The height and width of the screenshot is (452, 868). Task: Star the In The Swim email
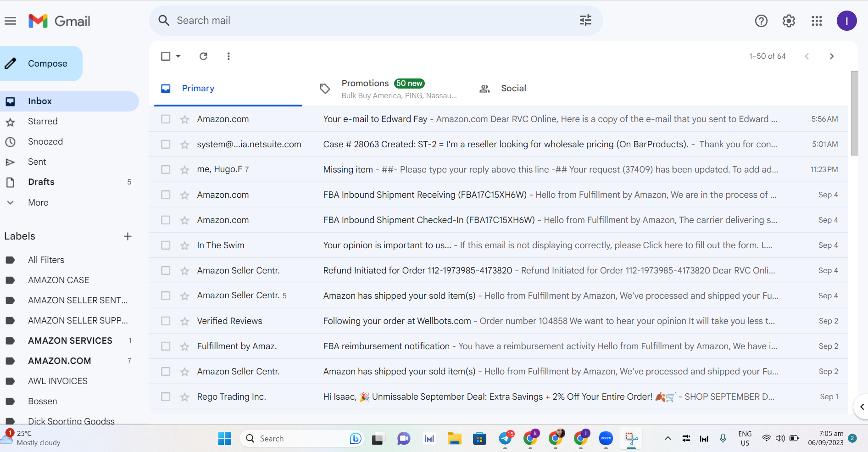(185, 246)
